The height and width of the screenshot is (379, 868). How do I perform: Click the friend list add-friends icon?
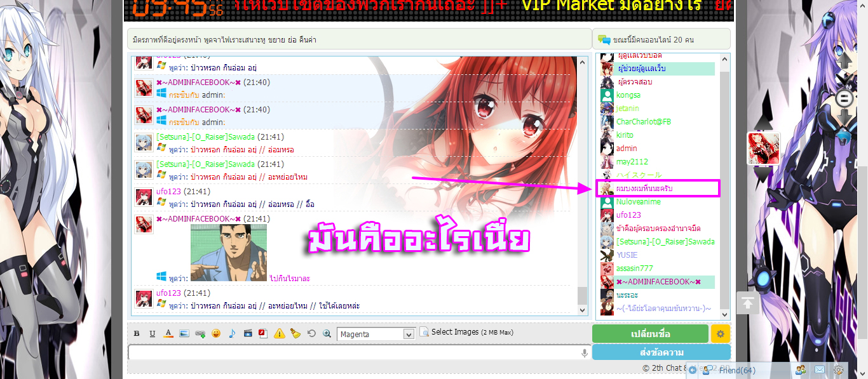tap(801, 370)
